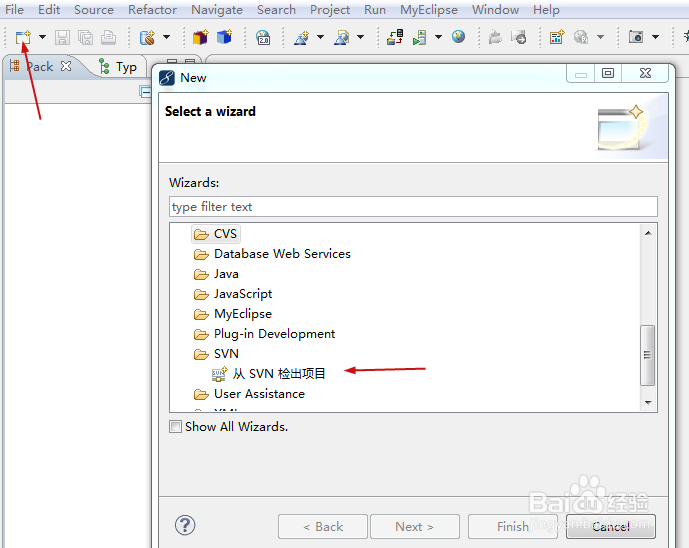Click the new report chart toolbar icon

(557, 37)
